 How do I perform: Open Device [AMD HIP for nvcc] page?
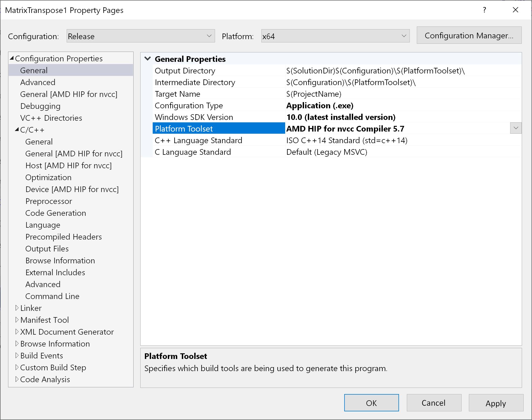click(x=72, y=189)
